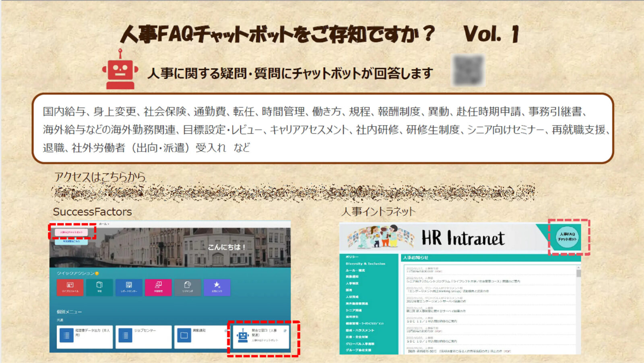The image size is (644, 363).
Task: Click the light blue button under the pink FAQ button
Action: pos(71,241)
